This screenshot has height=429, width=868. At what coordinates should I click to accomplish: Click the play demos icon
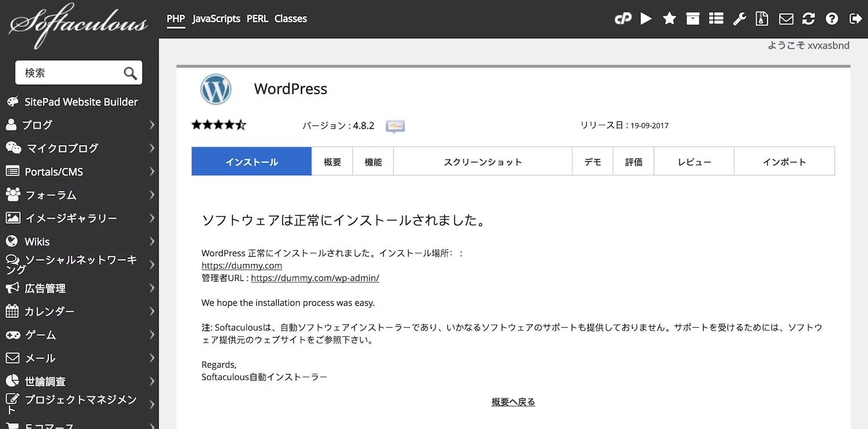tap(646, 19)
